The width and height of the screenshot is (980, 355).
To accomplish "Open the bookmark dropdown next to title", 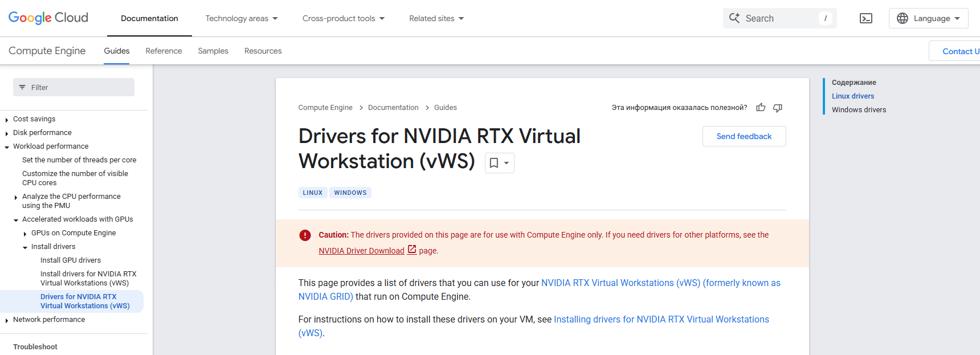I will 500,163.
